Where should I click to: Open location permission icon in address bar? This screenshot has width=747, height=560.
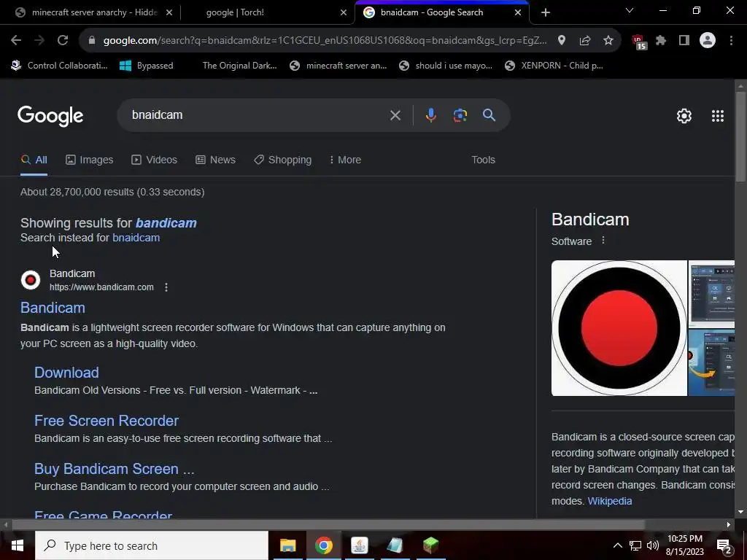click(562, 41)
